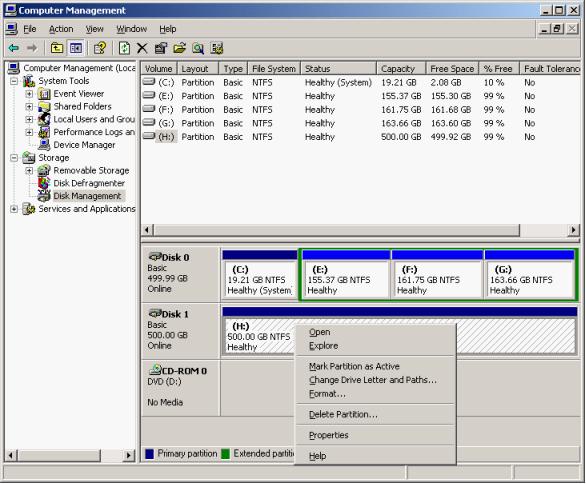The width and height of the screenshot is (586, 484).
Task: Click the volume list horizontal scrollbar right arrow
Action: tap(573, 230)
